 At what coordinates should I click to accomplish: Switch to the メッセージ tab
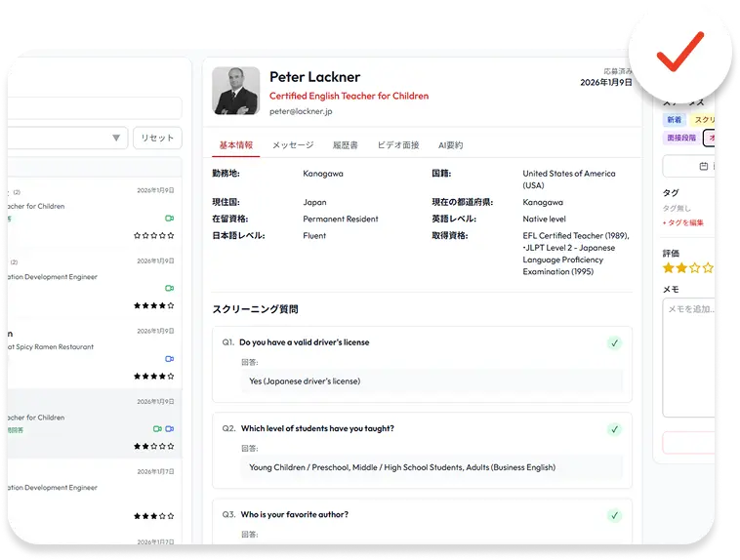tap(293, 145)
